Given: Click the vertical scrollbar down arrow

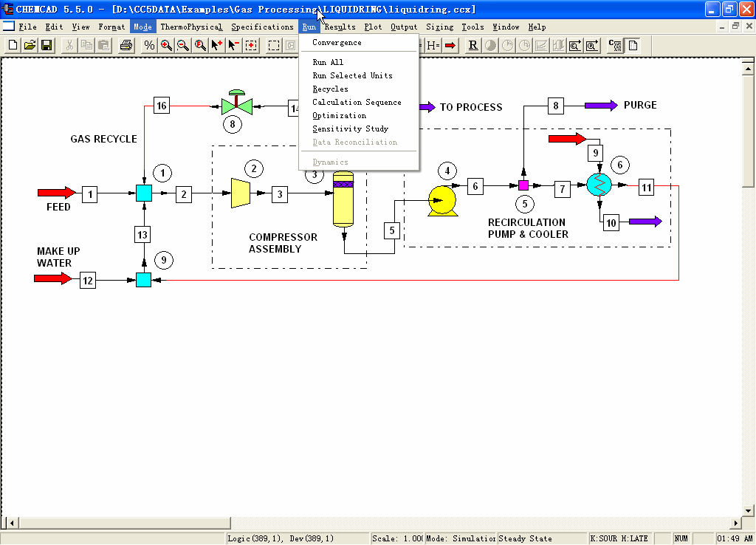Looking at the screenshot, I should coord(748,511).
